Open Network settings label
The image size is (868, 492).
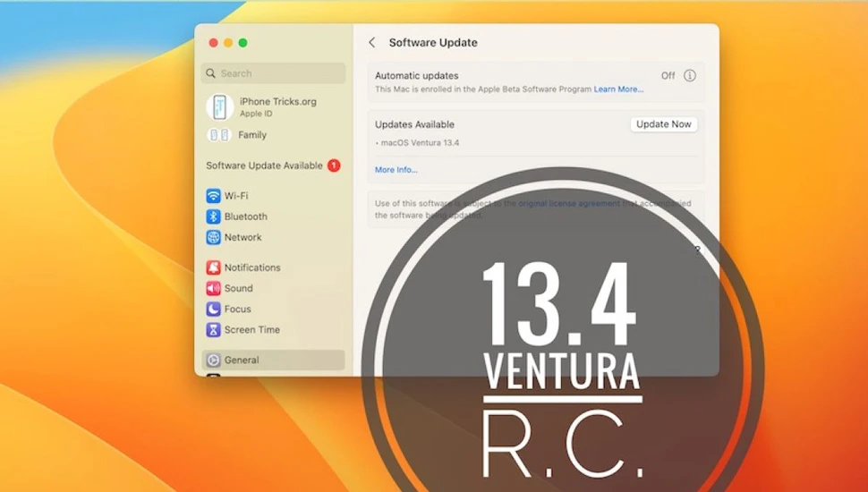click(243, 237)
